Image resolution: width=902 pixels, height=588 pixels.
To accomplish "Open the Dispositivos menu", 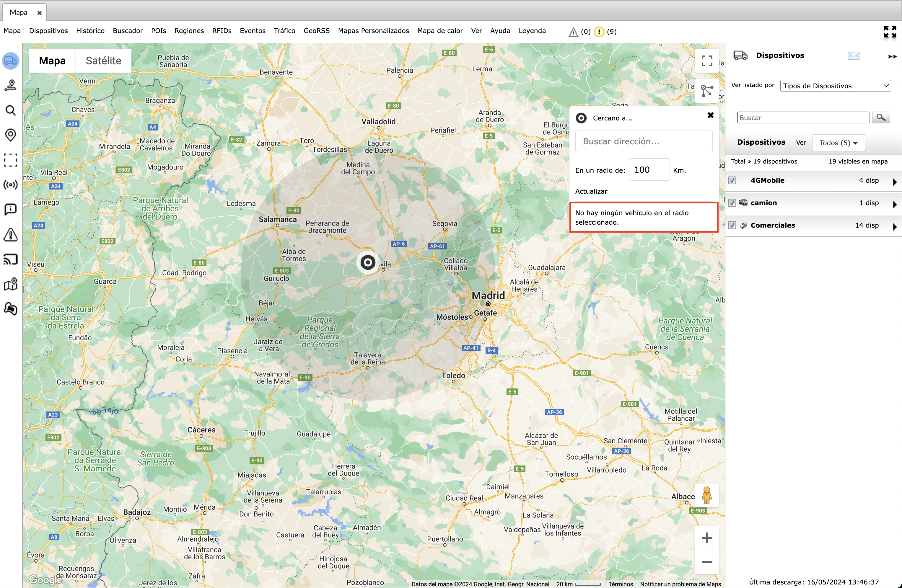I will pos(48,31).
